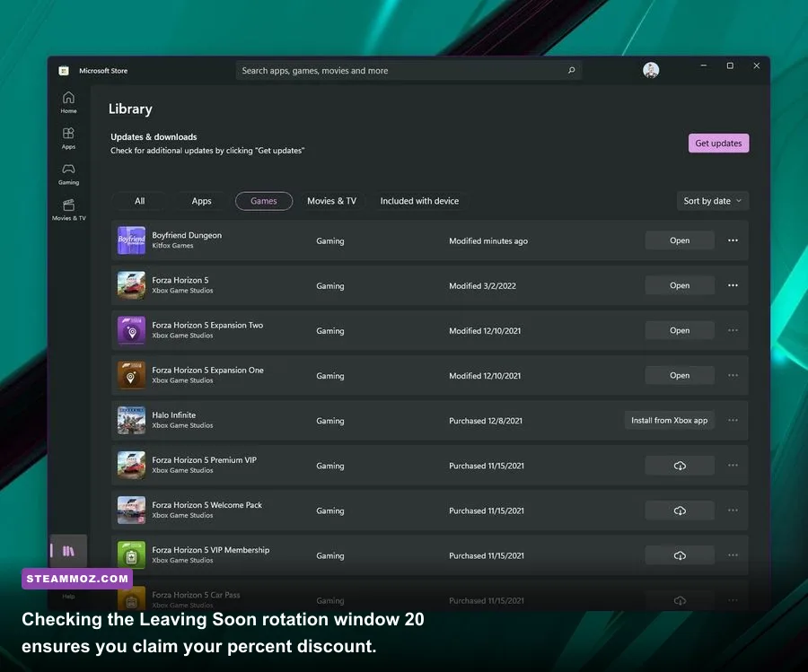Viewport: 808px width, 672px height.
Task: Click Boyfriend Dungeon title text
Action: click(x=187, y=235)
